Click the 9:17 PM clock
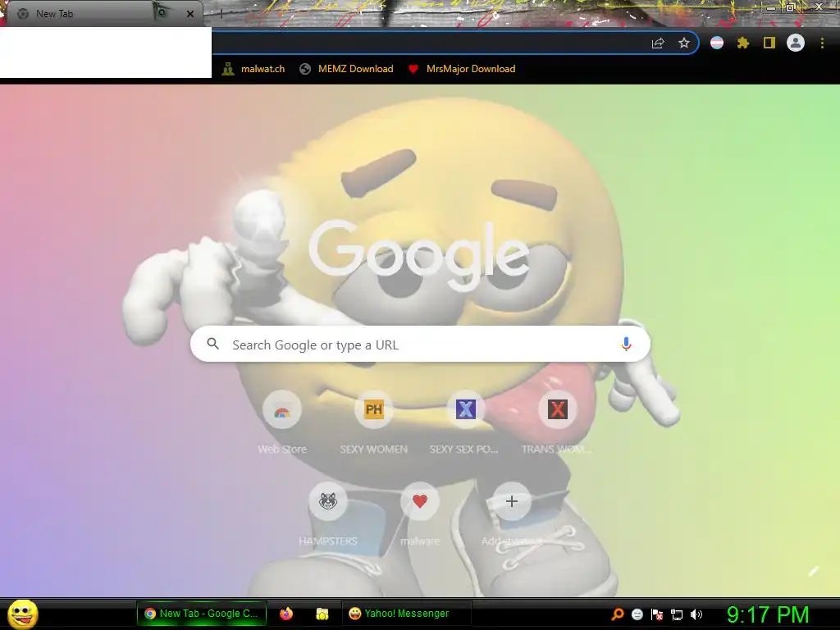Image resolution: width=840 pixels, height=630 pixels. point(768,615)
